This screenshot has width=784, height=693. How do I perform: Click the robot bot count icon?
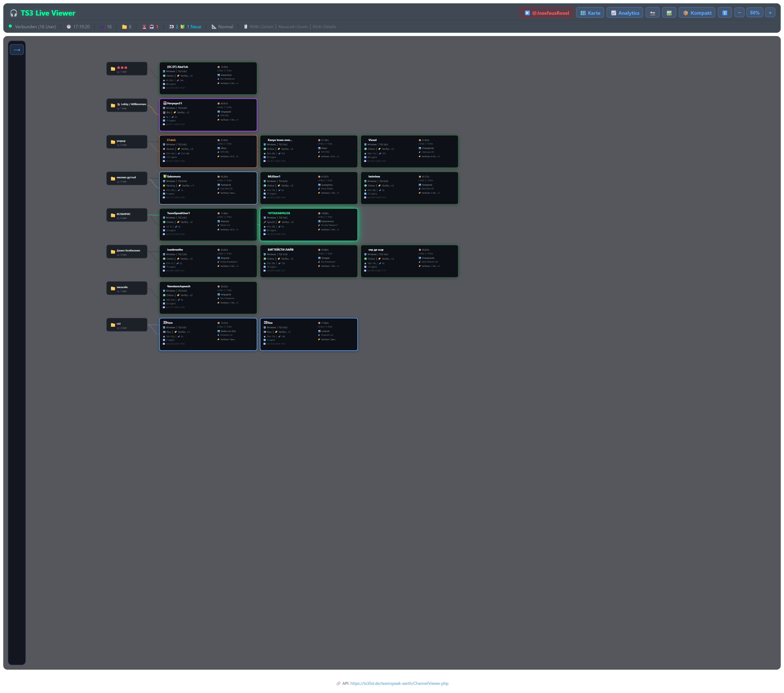(152, 27)
